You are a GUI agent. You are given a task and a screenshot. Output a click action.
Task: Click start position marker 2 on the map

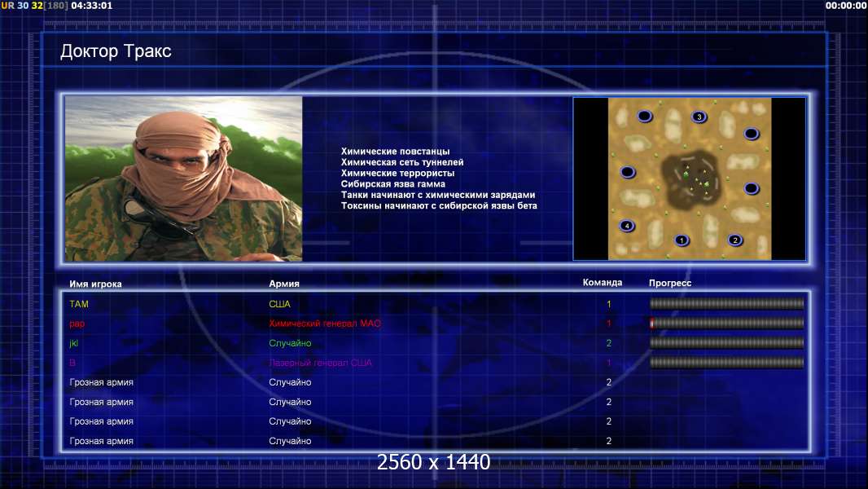tap(735, 240)
